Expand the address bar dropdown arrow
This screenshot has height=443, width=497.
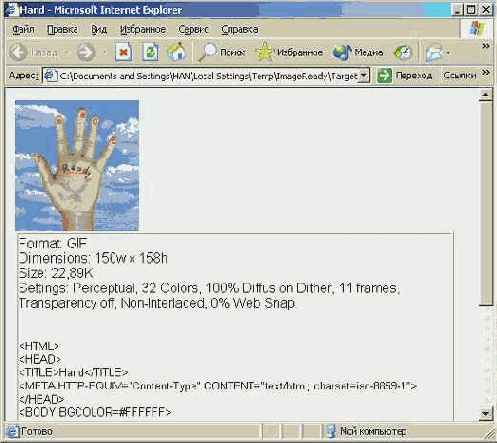pyautogui.click(x=364, y=75)
